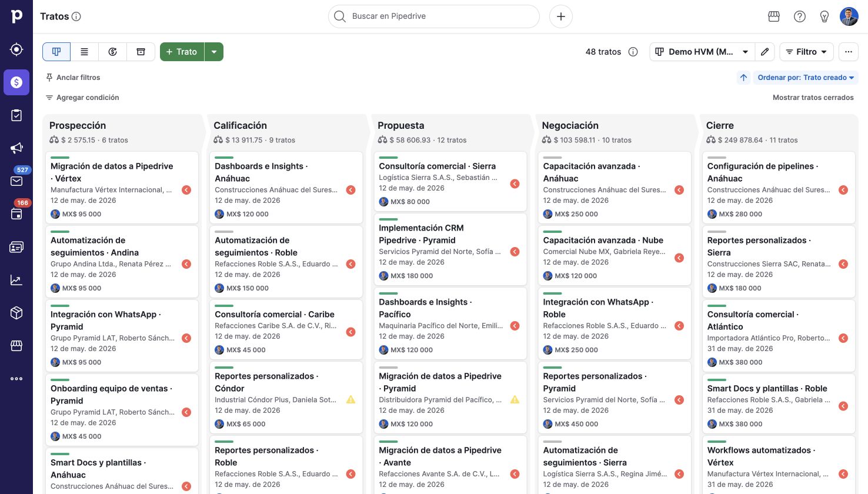Image resolution: width=868 pixels, height=494 pixels.
Task: Open the More options dots in sidebar
Action: 16,379
